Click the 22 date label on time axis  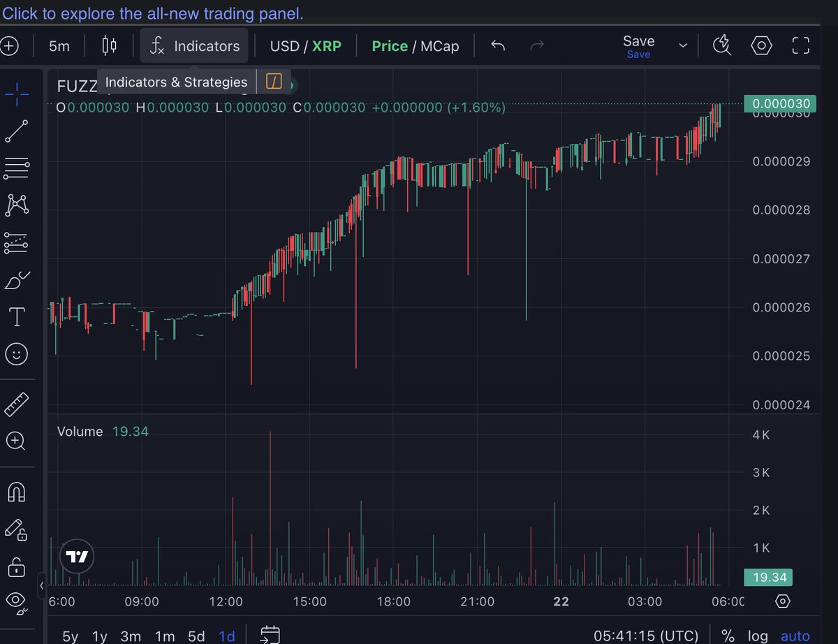(561, 601)
